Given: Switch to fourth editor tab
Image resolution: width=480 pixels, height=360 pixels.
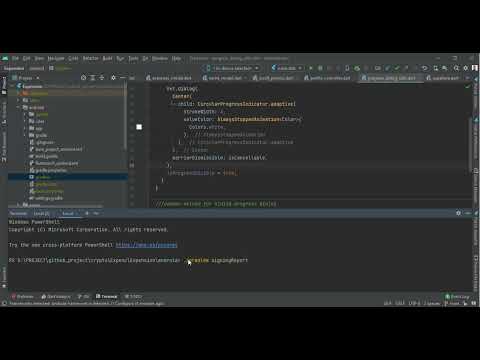Looking at the screenshot, I should tap(327, 78).
